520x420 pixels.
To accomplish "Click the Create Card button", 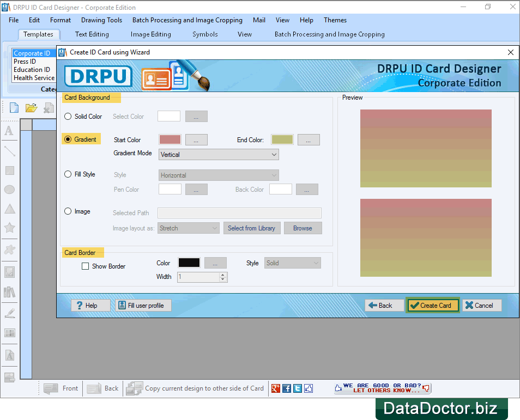I will (432, 305).
